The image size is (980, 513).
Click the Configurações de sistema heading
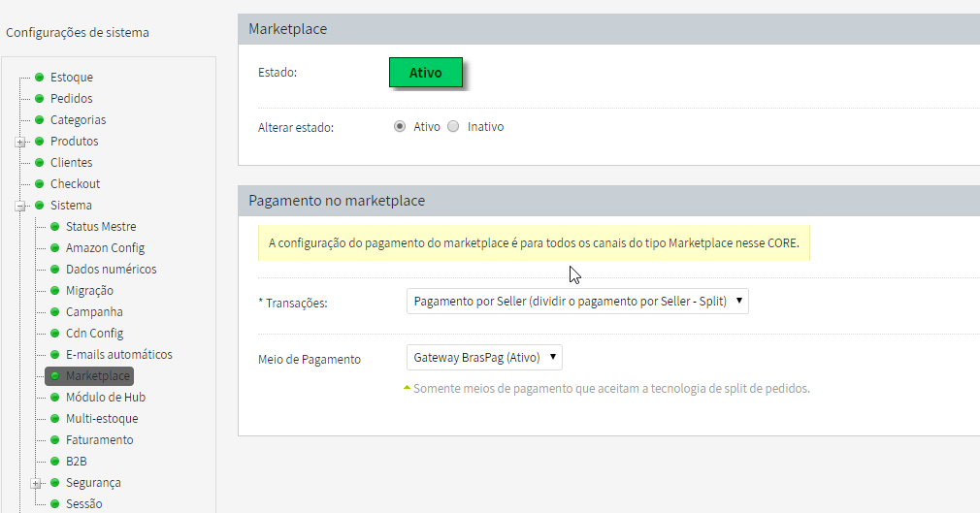click(78, 33)
